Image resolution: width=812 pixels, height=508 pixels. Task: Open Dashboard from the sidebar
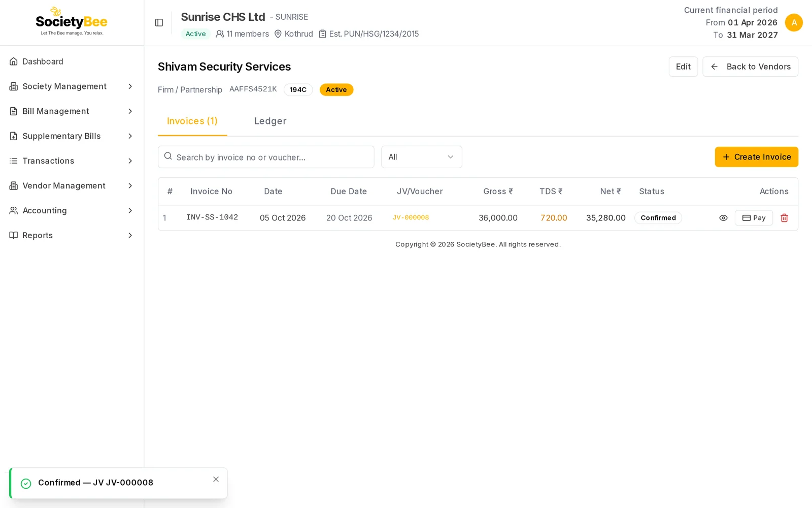point(72,61)
